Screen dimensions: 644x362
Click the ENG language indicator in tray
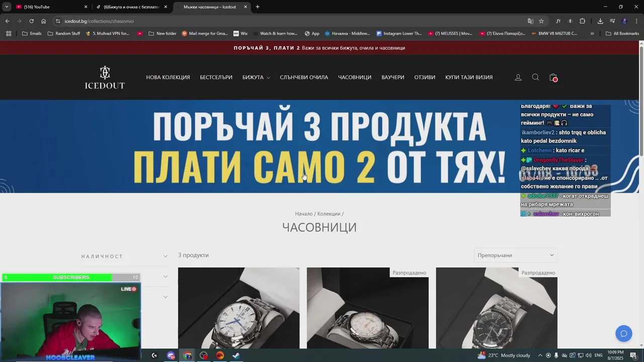(x=598, y=355)
